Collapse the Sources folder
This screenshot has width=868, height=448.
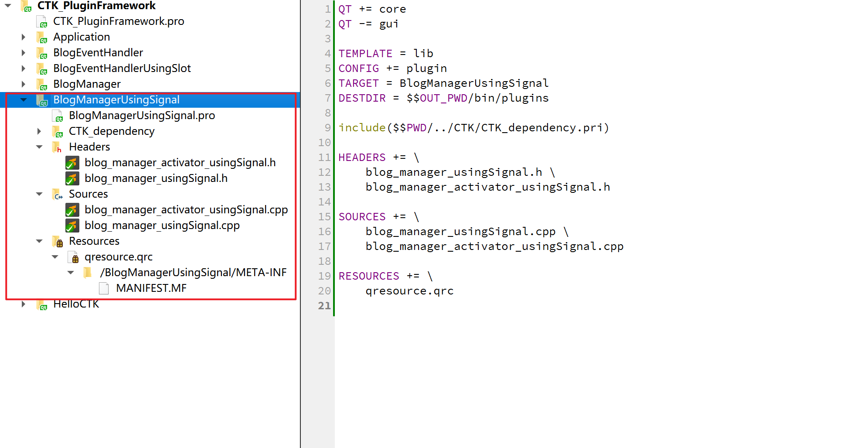coord(39,194)
